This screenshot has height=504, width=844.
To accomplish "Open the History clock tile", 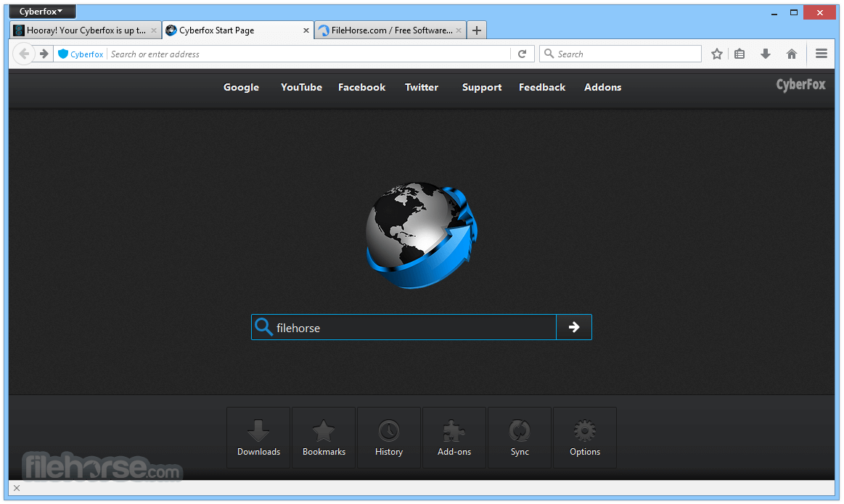I will point(389,437).
